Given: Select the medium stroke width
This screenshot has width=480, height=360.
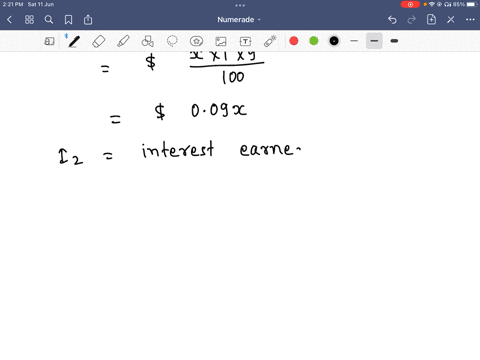Looking at the screenshot, I should coord(374,41).
